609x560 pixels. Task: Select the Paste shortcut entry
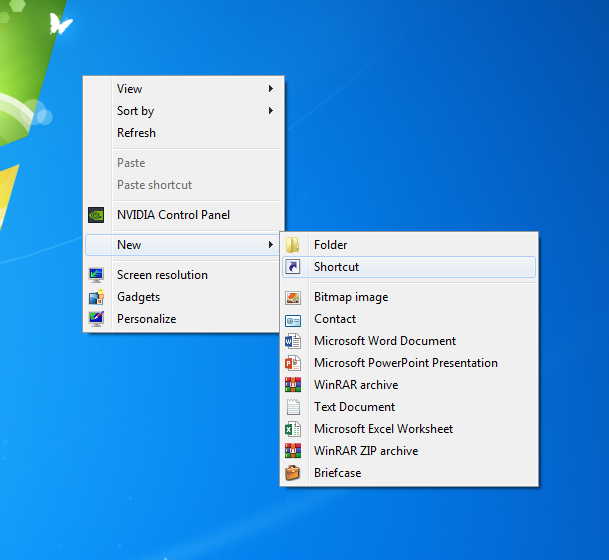(x=183, y=185)
